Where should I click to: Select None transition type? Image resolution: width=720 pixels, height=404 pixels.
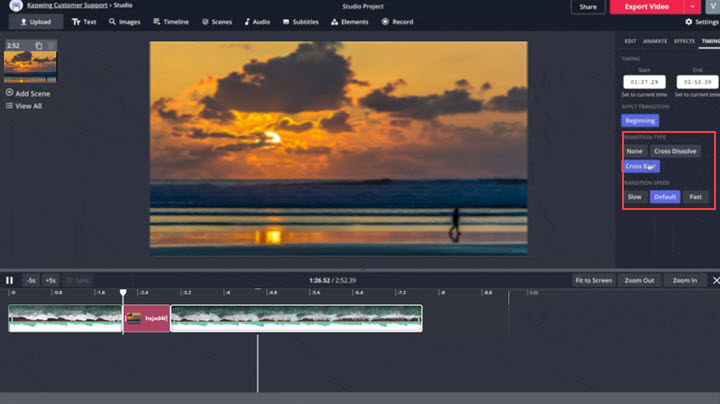click(634, 151)
